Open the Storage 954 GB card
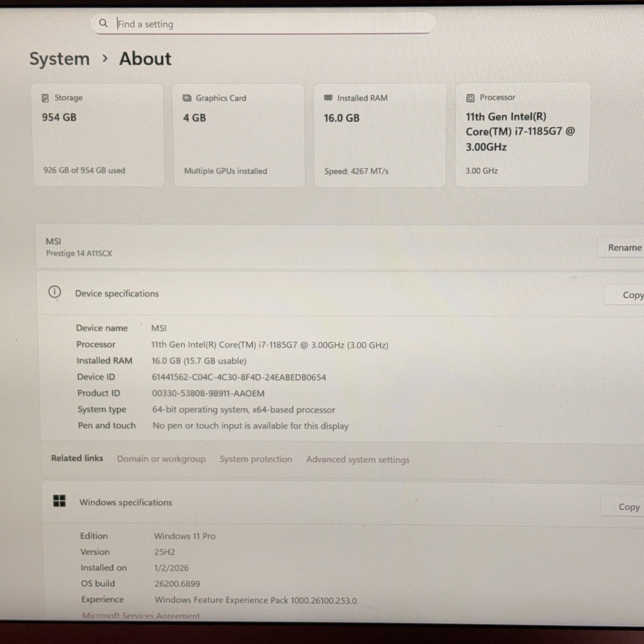644x644 pixels. 98,135
